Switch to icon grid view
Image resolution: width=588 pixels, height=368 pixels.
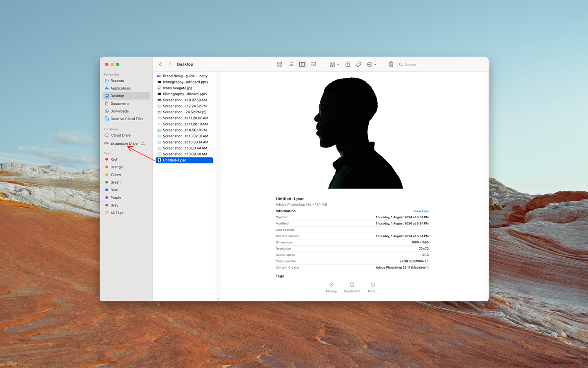(x=280, y=65)
